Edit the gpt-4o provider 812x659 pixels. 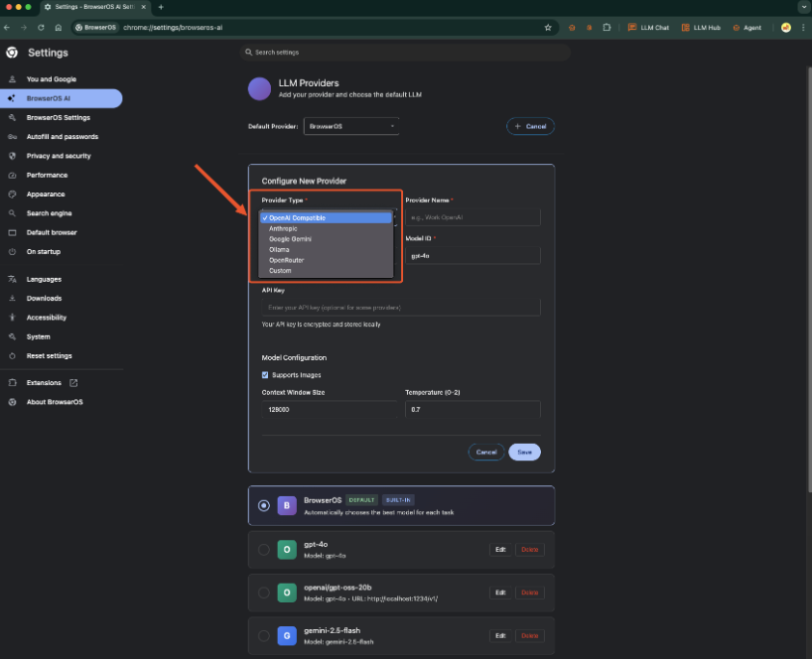coord(500,549)
